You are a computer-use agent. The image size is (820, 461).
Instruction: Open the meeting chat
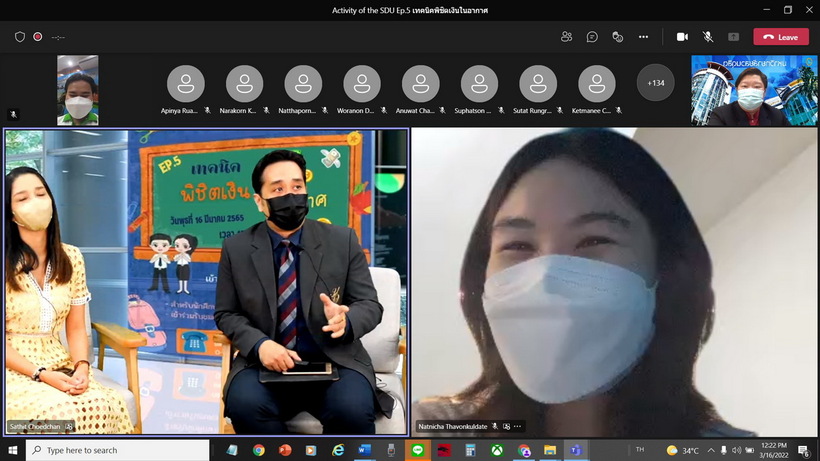592,37
